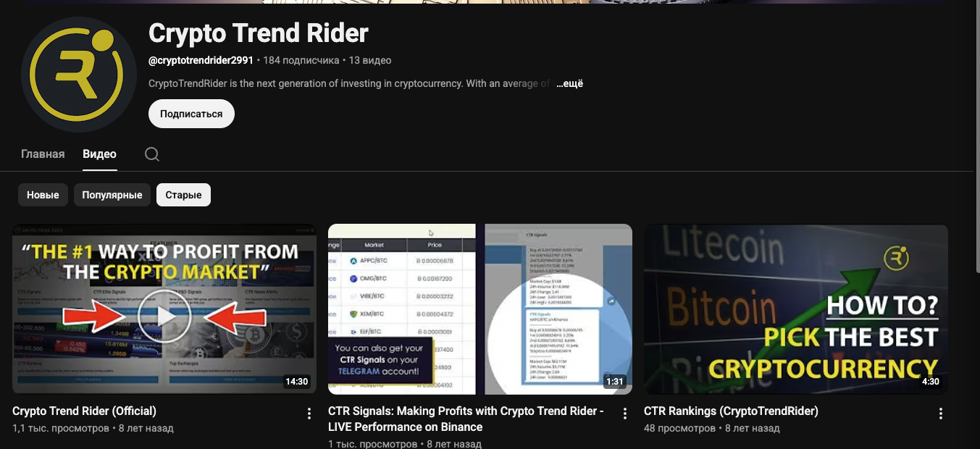Click 48 просмотров view count text

(679, 428)
